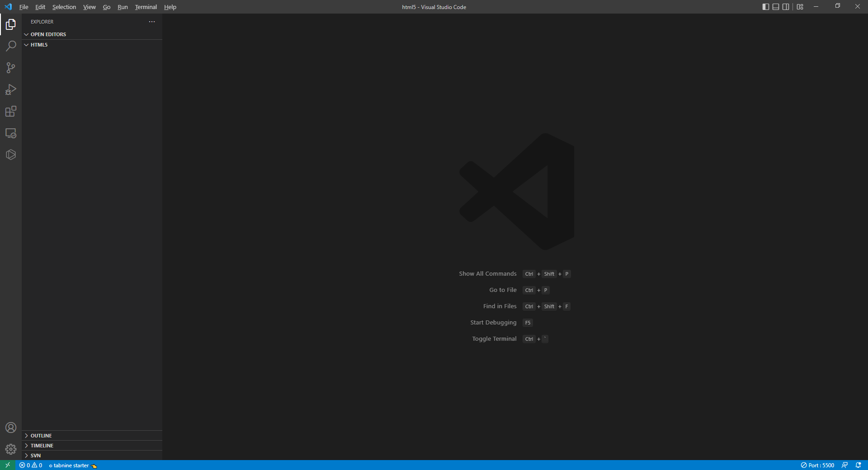
Task: Click the VS Code logo in title bar
Action: tap(8, 7)
